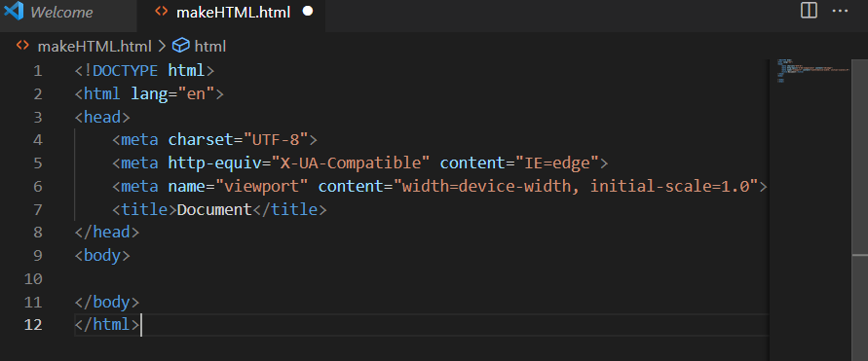Viewport: 868px width, 361px height.
Task: Click the HTML file icon on makeHTML.html tab
Action: point(162,12)
